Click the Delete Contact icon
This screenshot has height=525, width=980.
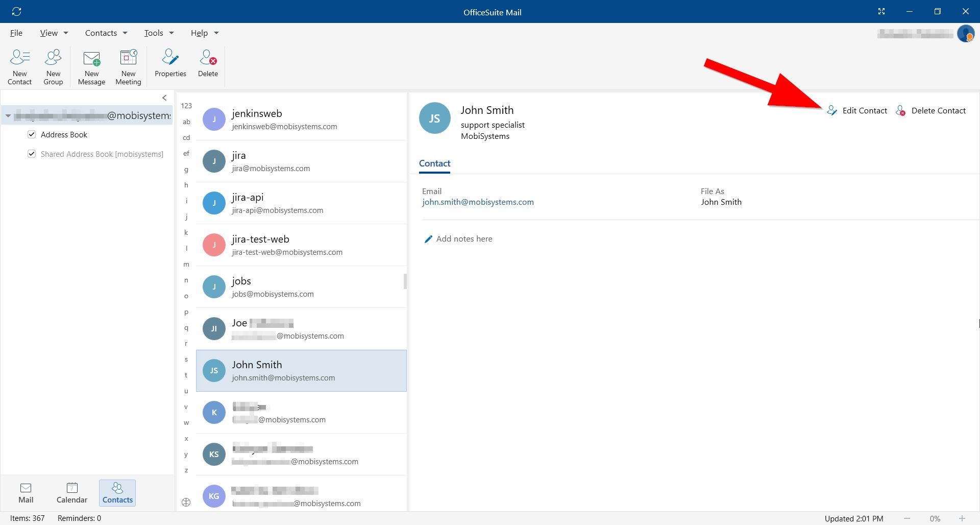[901, 110]
